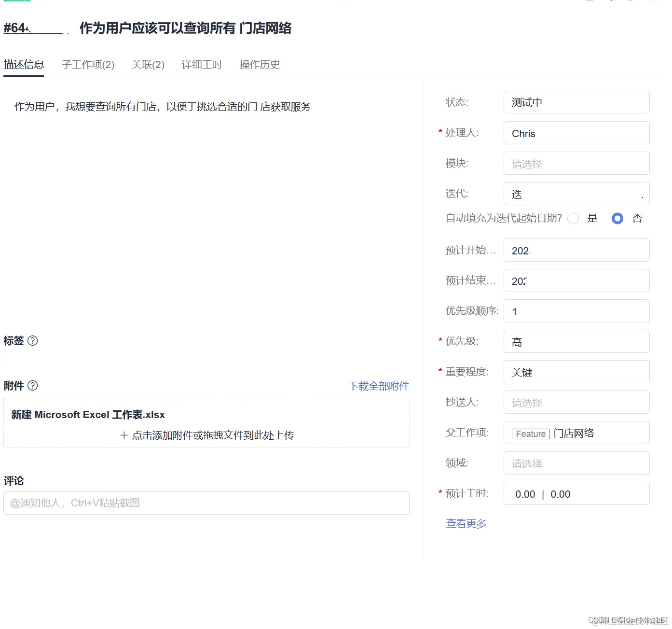
Task: Open the 详细工时 tab
Action: [x=201, y=64]
